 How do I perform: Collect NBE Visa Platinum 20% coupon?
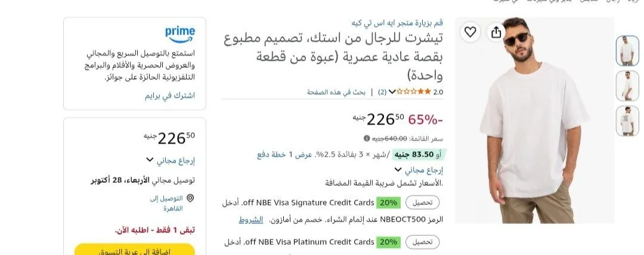tap(422, 242)
